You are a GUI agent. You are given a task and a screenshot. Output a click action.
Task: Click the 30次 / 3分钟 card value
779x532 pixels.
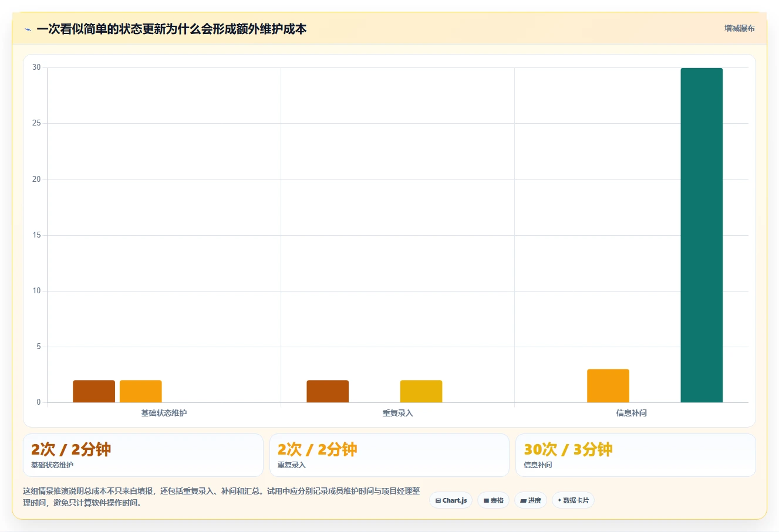coord(568,449)
